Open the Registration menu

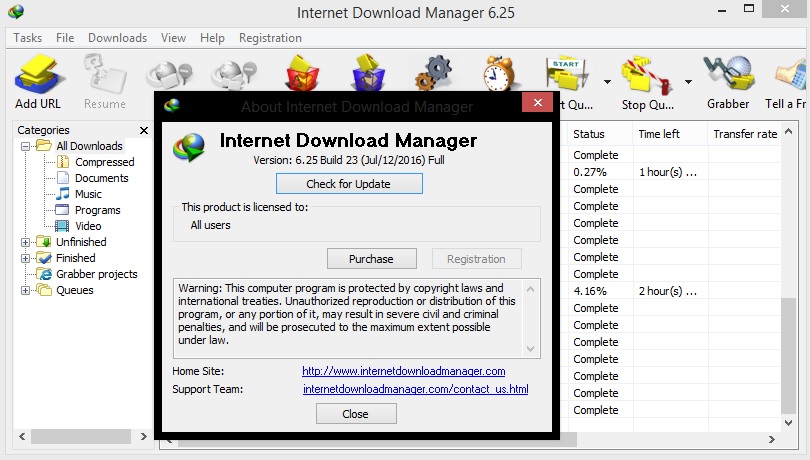270,38
